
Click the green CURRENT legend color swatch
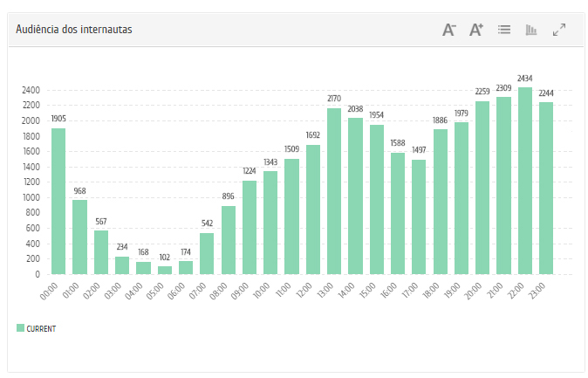20,328
